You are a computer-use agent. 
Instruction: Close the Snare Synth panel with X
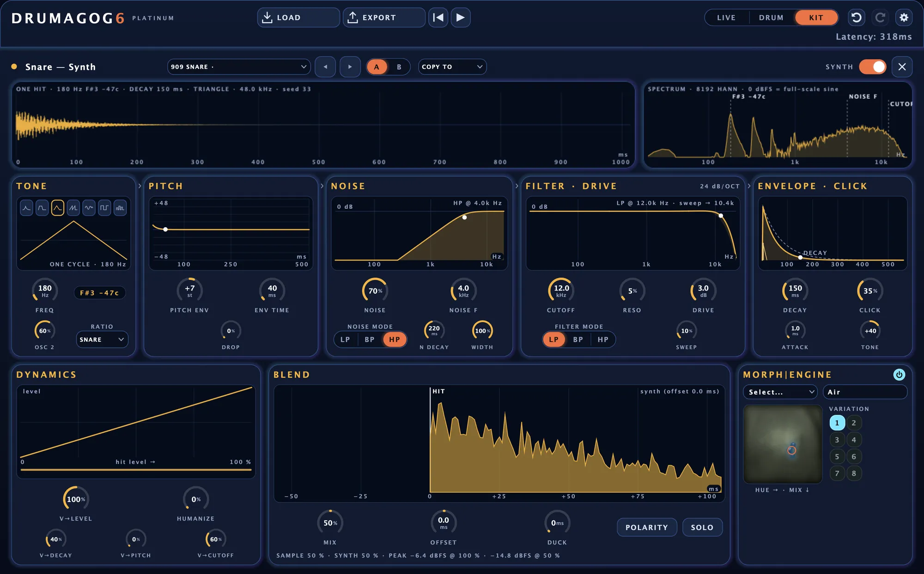pos(902,67)
